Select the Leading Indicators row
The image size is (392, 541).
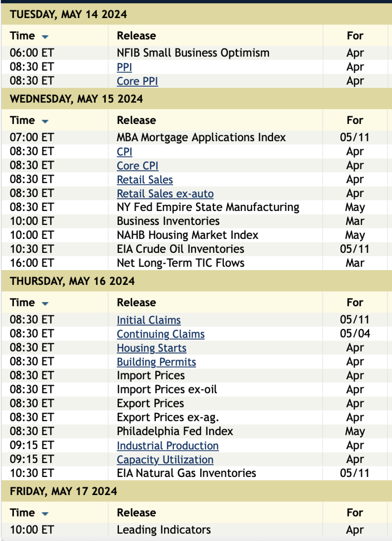[x=164, y=530]
